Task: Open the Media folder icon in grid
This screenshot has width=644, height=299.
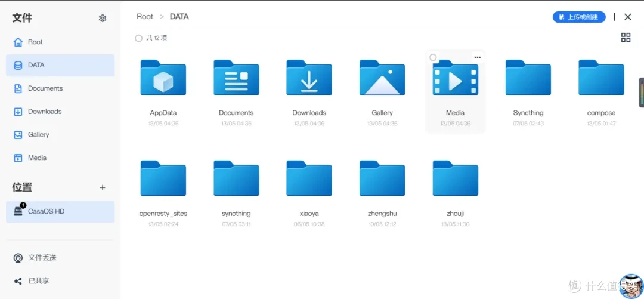Action: [x=456, y=78]
